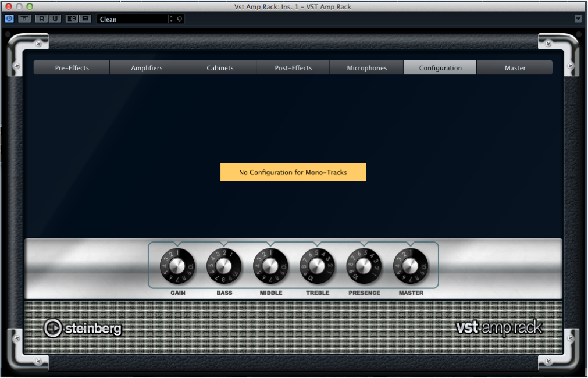Click the A/B comparison icon
This screenshot has height=378, width=588.
coord(70,19)
